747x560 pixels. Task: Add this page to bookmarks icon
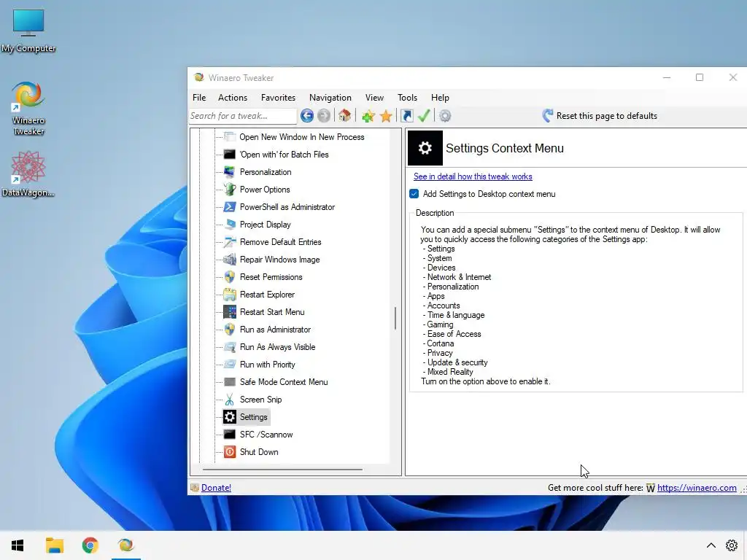[x=368, y=116]
